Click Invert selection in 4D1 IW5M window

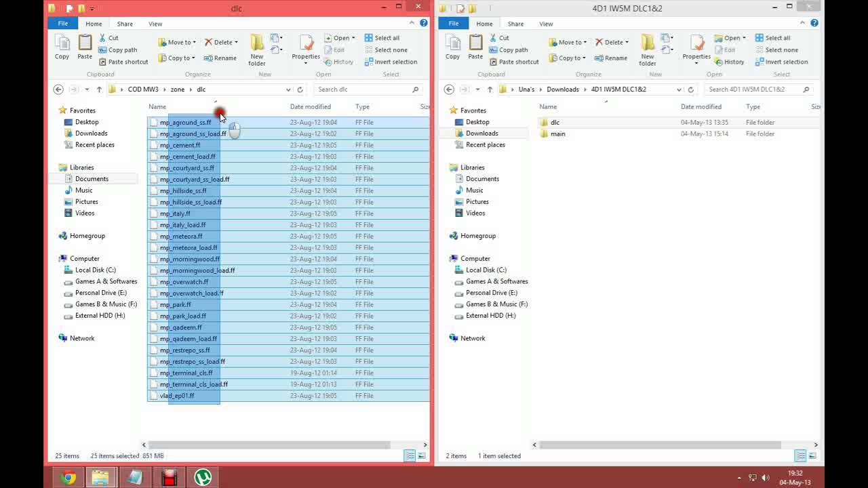click(x=781, y=62)
